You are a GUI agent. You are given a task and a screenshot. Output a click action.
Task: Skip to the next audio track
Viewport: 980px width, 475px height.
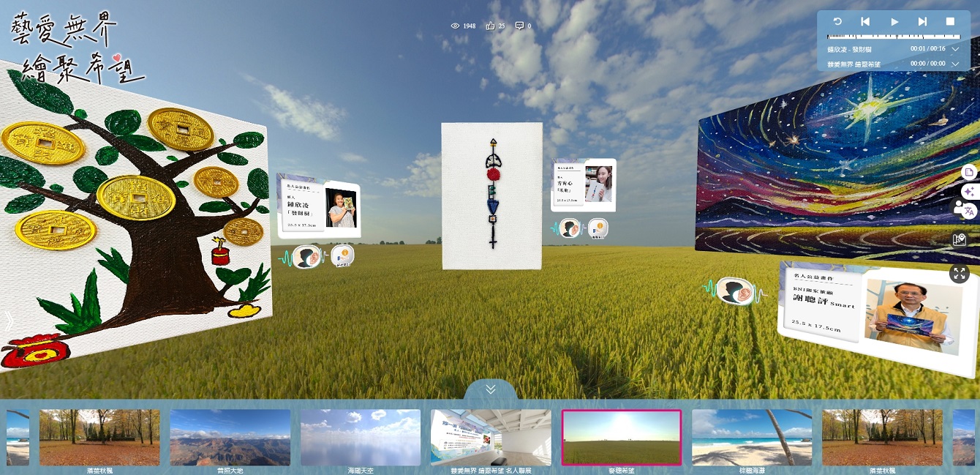922,22
